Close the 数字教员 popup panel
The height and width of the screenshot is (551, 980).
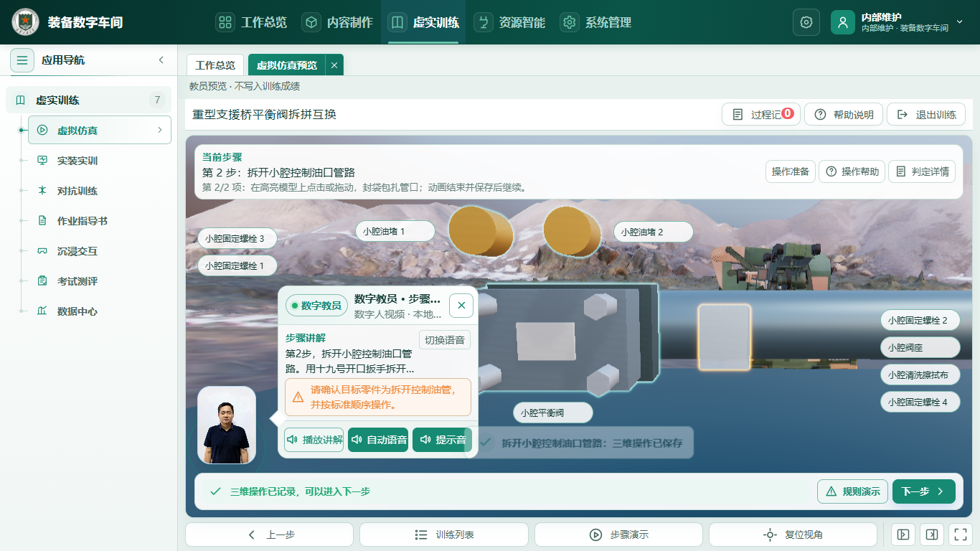pos(461,306)
